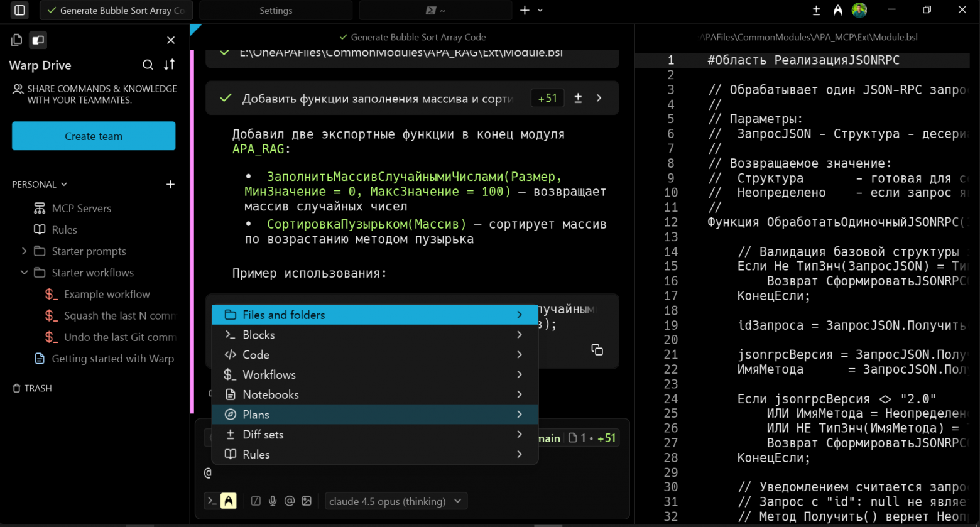Activate the microphone dictation icon
The width and height of the screenshot is (980, 527).
click(273, 501)
